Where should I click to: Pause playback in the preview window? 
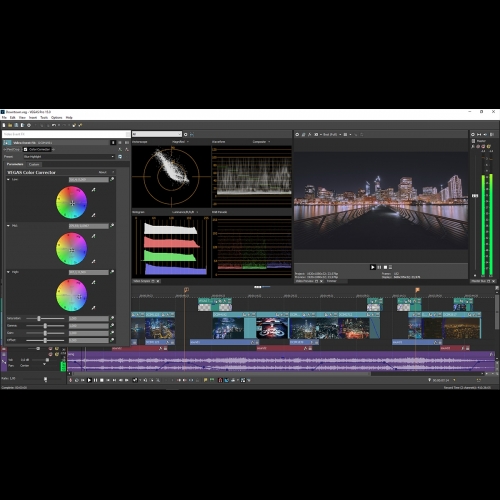pos(379,267)
